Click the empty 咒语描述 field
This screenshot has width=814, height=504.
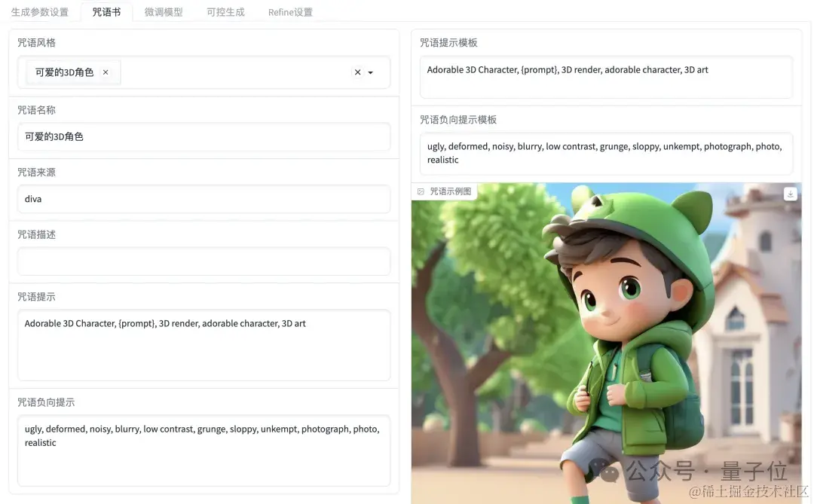203,261
